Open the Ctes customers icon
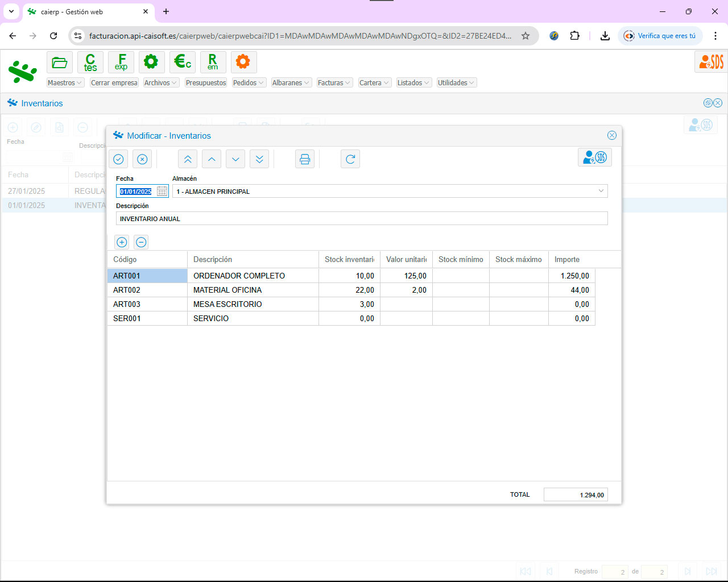This screenshot has height=582, width=728. click(90, 62)
